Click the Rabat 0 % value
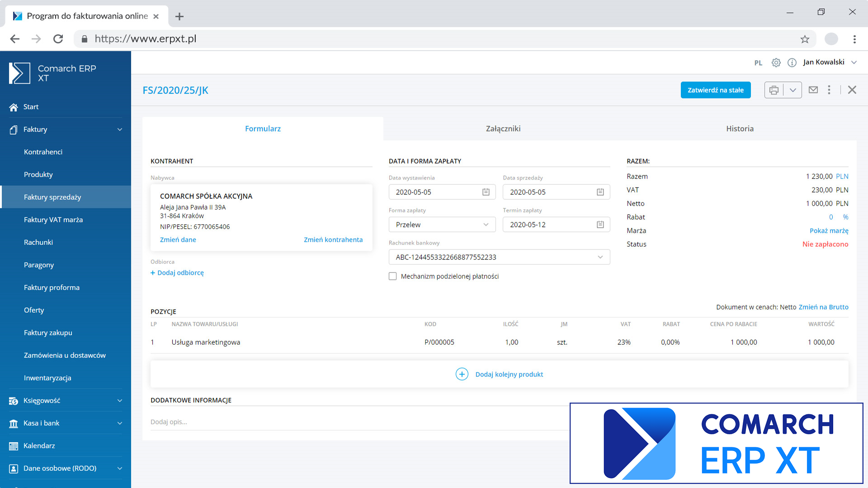Image resolution: width=868 pixels, height=488 pixels. 839,217
